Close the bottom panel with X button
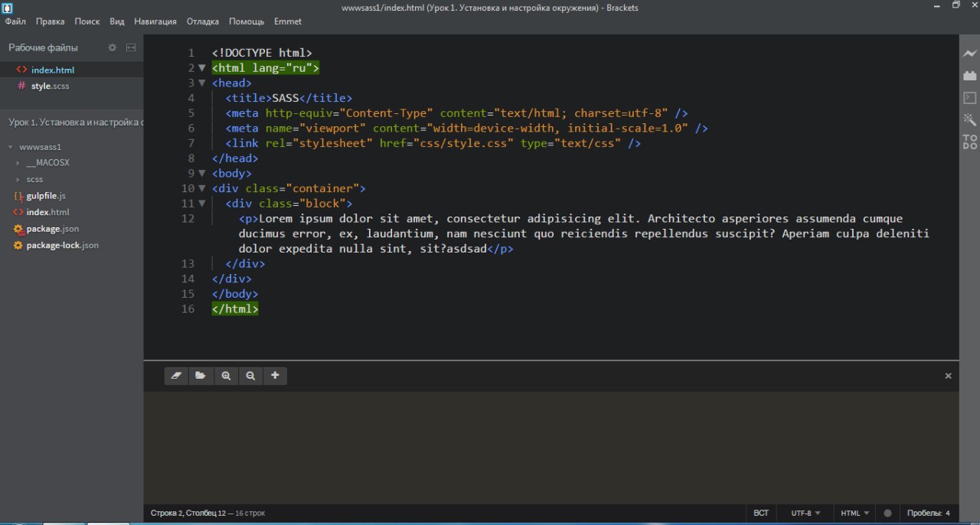Viewport: 980px width, 525px height. pos(948,376)
